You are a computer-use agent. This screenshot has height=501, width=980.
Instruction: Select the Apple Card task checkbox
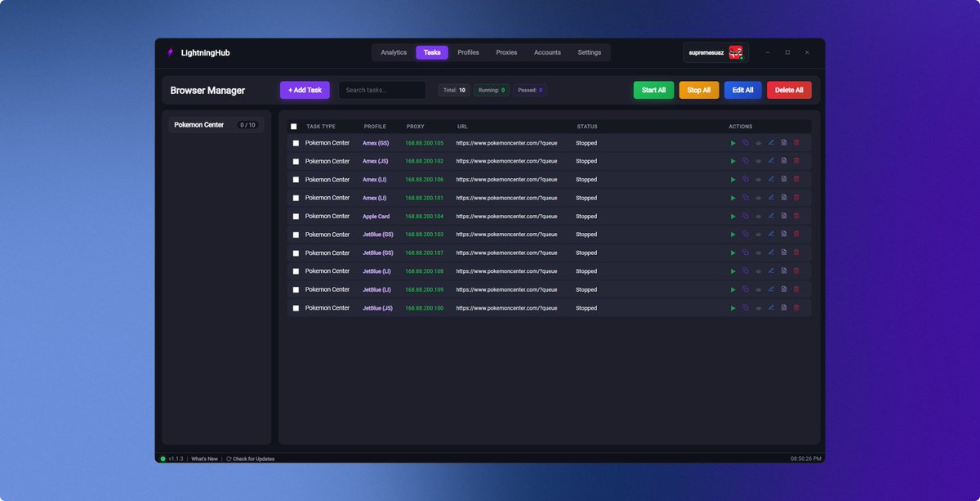(296, 217)
